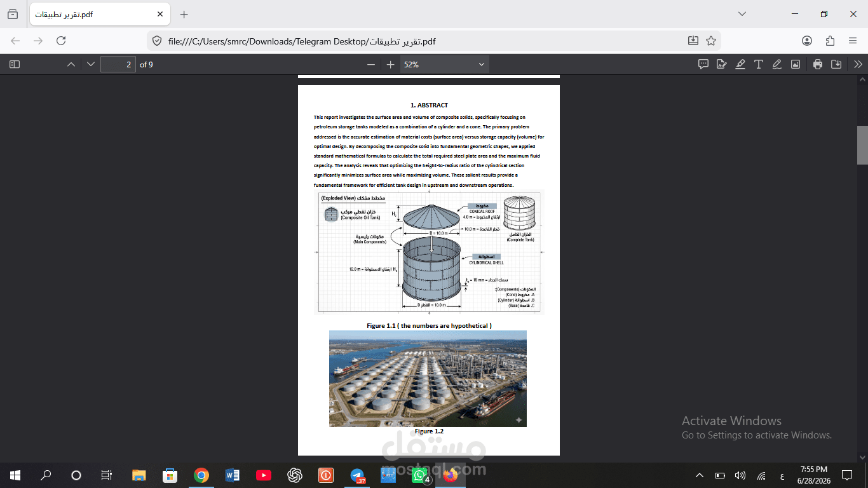This screenshot has height=488, width=868.
Task: Open a new browser tab
Action: pyautogui.click(x=184, y=14)
